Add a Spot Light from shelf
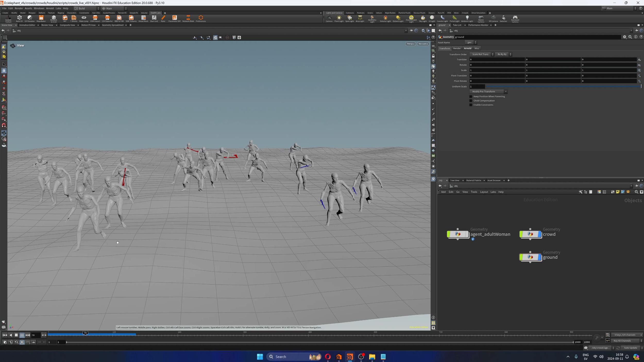Screen dimensions: 644x362 pos(349,18)
